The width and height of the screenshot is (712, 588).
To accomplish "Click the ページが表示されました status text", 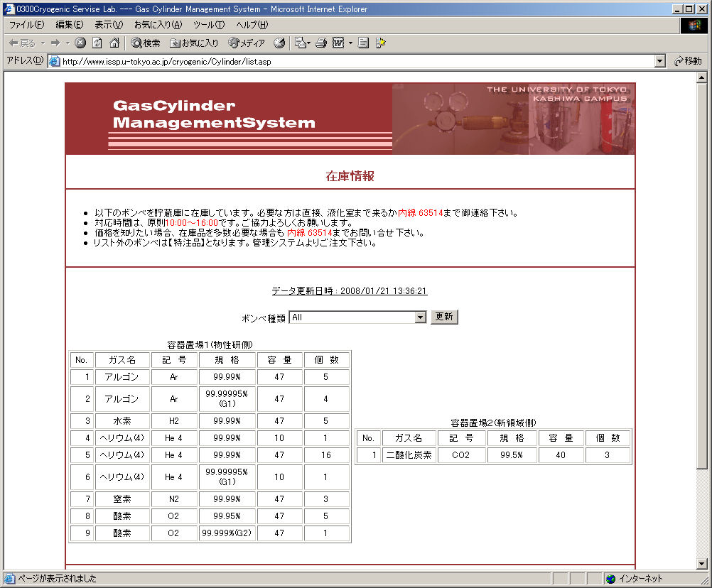I will pos(57,579).
